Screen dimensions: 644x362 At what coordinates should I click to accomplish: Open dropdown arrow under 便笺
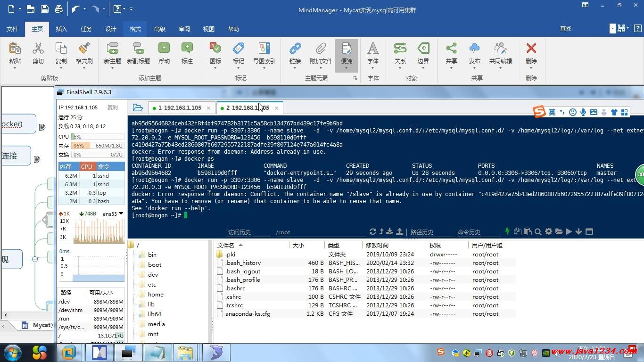tap(347, 69)
